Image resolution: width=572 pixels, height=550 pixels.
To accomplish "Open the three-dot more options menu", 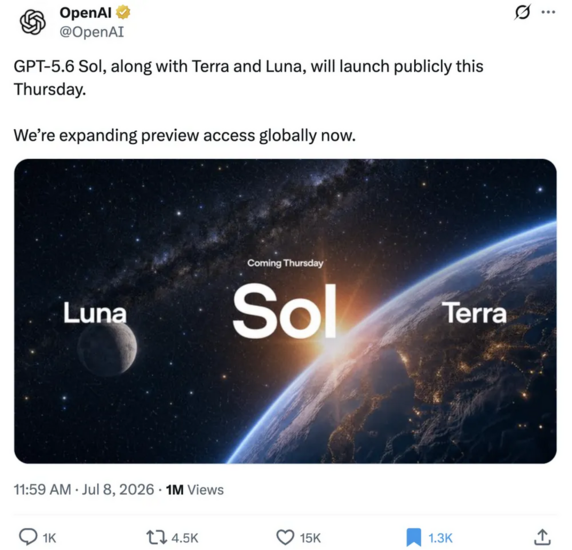I will (x=548, y=12).
